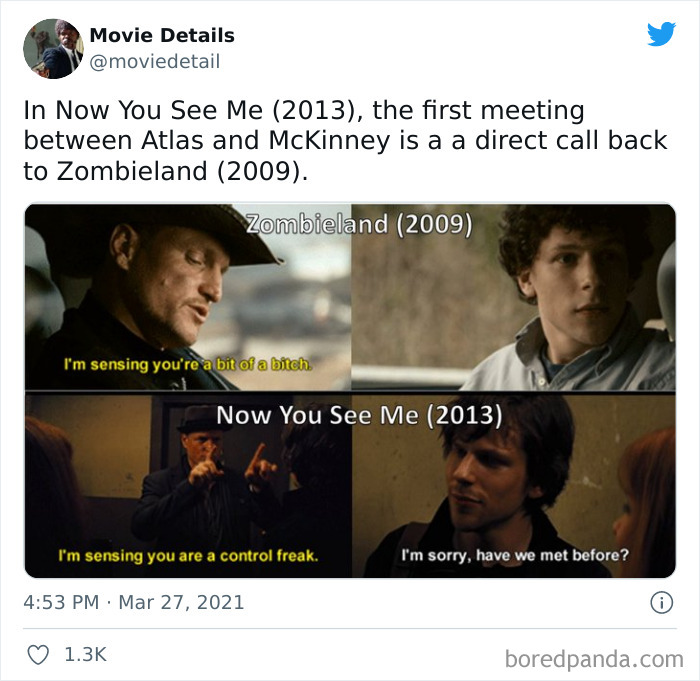The width and height of the screenshot is (700, 681).
Task: Open the Now You See Me pointing man frame
Action: (188, 486)
